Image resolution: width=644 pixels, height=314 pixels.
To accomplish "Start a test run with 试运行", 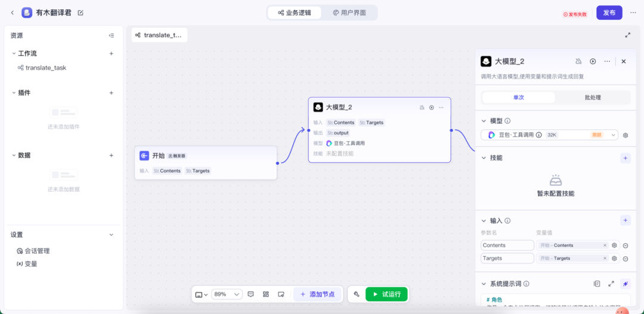I will (386, 294).
